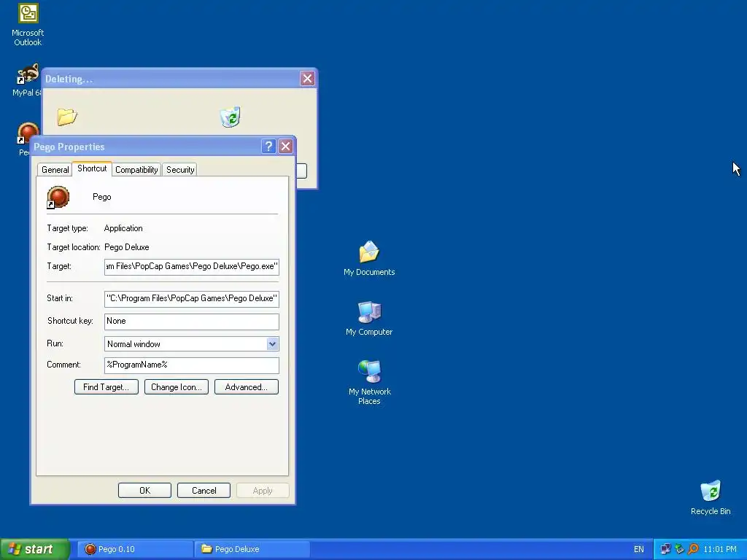This screenshot has width=747, height=560.
Task: Click the folder icon in Deleting dialog
Action: pyautogui.click(x=67, y=117)
